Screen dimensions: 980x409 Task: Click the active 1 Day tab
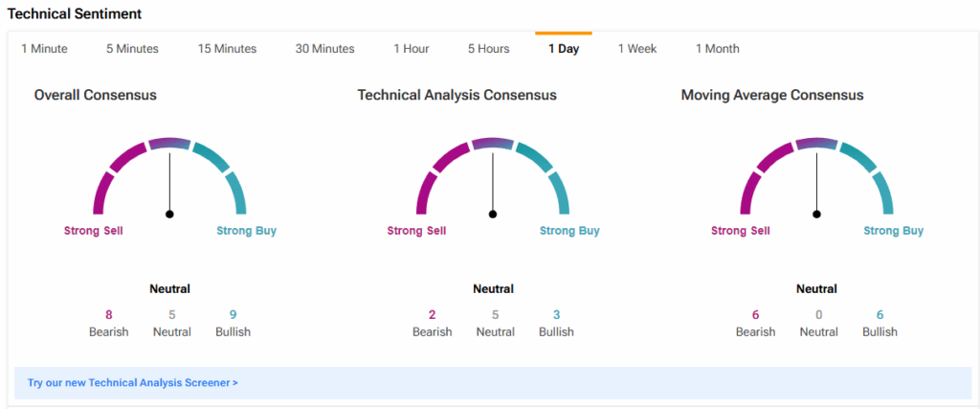point(563,49)
